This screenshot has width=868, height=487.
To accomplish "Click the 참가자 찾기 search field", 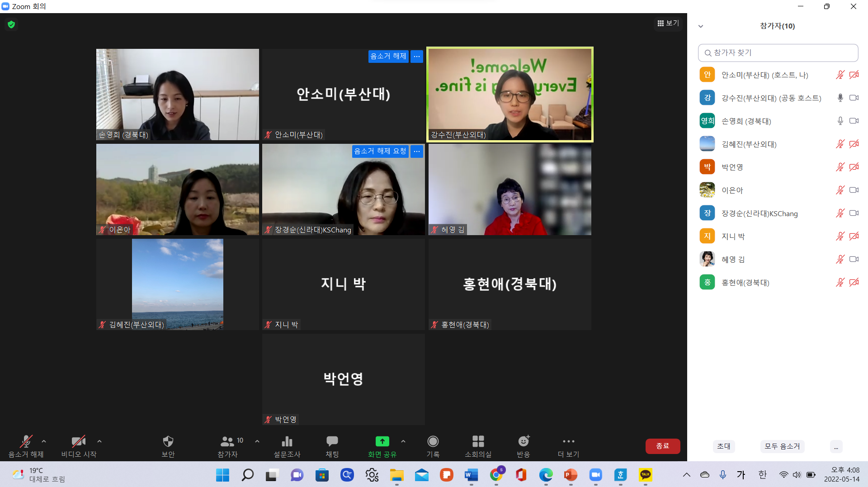I will click(778, 53).
